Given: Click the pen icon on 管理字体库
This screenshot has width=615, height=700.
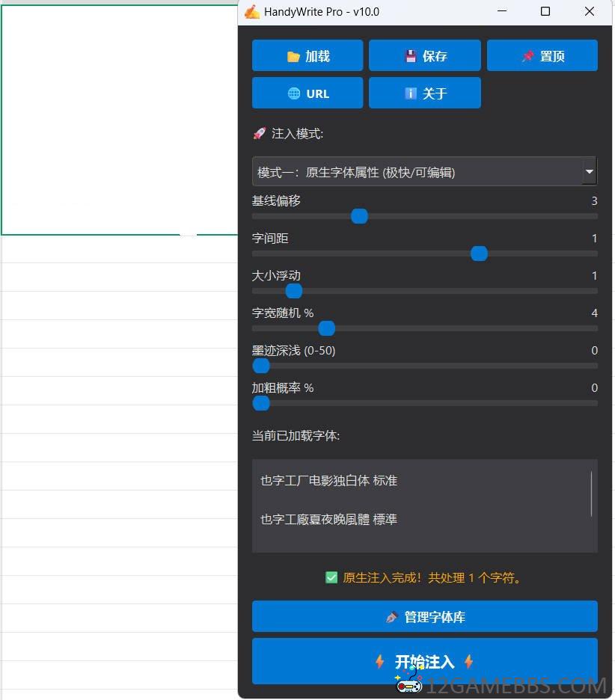Looking at the screenshot, I should (x=392, y=618).
